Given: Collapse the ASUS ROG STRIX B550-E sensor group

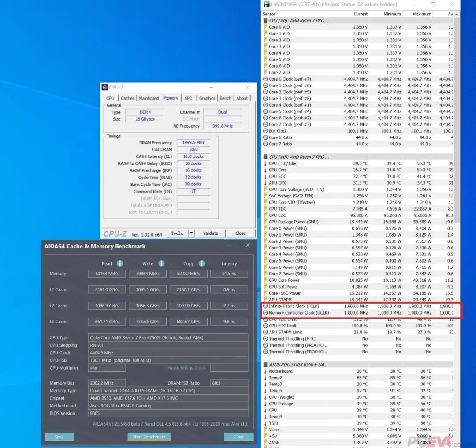Looking at the screenshot, I should click(x=265, y=365).
